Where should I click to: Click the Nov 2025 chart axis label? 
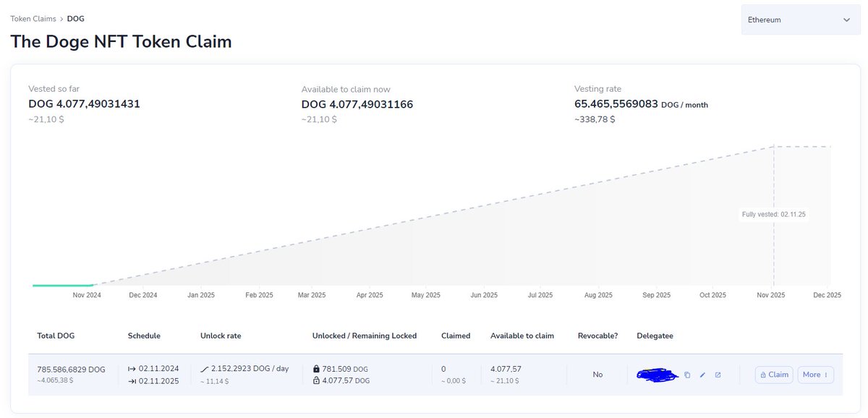(771, 295)
